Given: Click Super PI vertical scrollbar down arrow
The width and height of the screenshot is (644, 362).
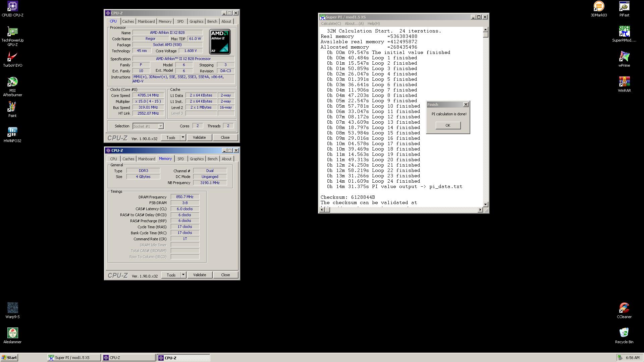Looking at the screenshot, I should [x=486, y=204].
